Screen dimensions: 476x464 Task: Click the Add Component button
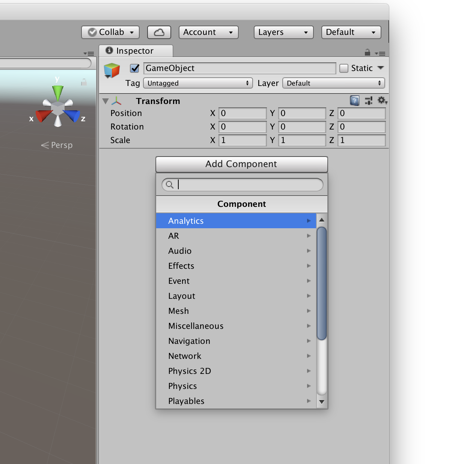point(241,164)
